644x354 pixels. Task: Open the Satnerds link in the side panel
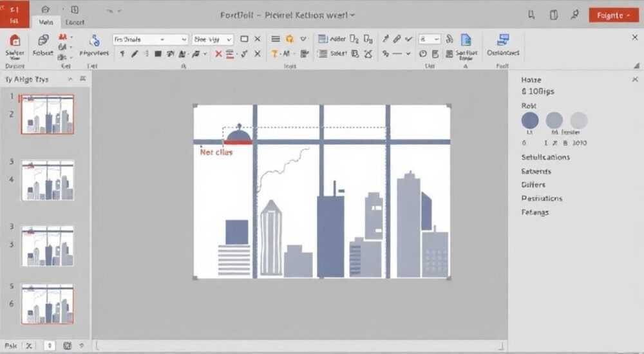pyautogui.click(x=536, y=171)
